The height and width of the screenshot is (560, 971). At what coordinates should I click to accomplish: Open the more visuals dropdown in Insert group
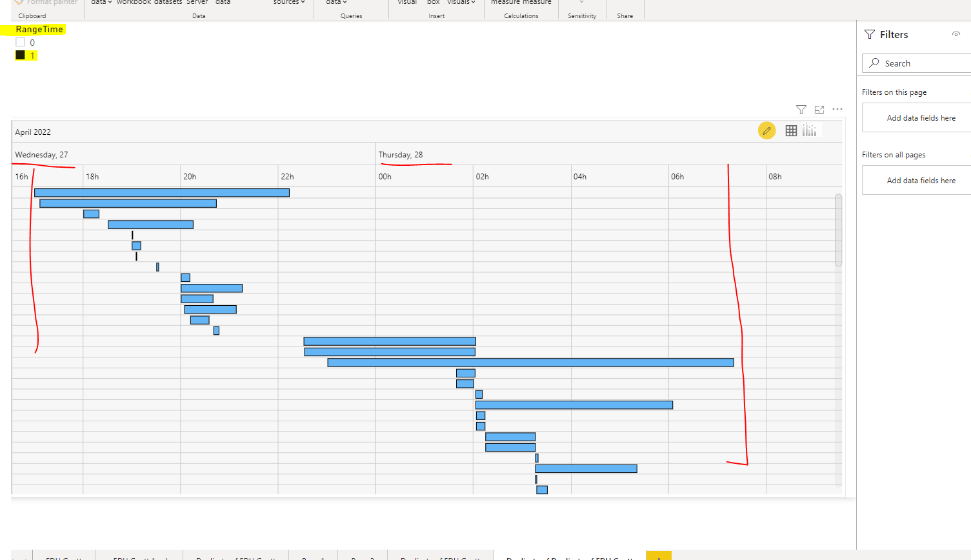pos(461,3)
